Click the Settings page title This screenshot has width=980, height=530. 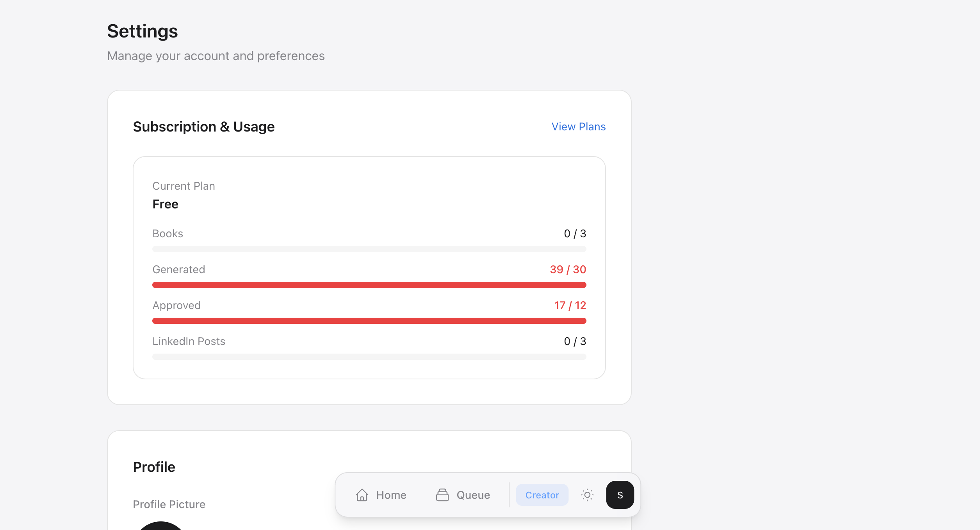tap(142, 31)
